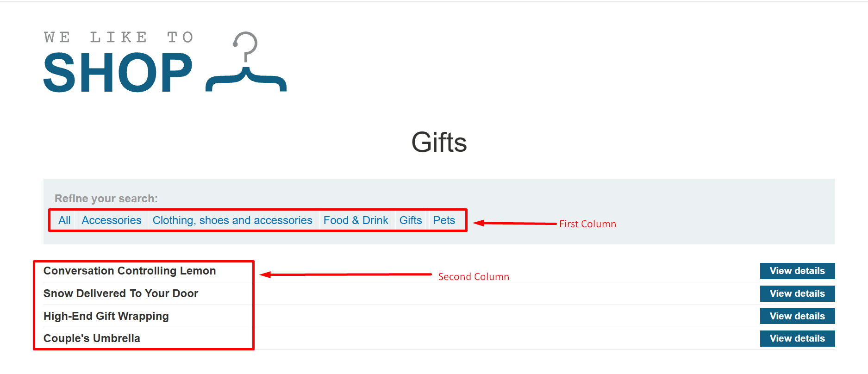Click the Snow Delivered To Your Door title
The image size is (868, 374).
121,293
